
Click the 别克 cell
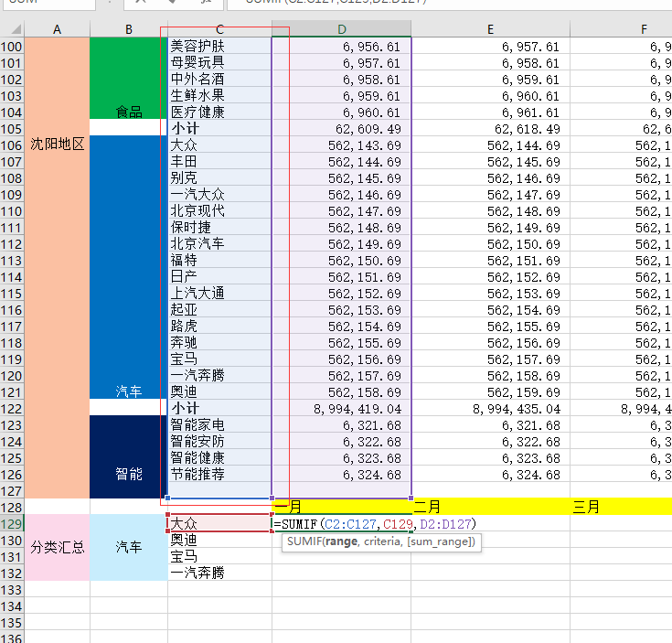[219, 177]
